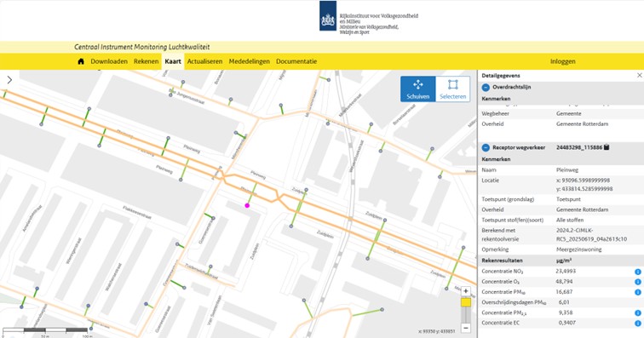Select the x coordinate 93096.5998999998
644x338 pixels.
pos(584,180)
